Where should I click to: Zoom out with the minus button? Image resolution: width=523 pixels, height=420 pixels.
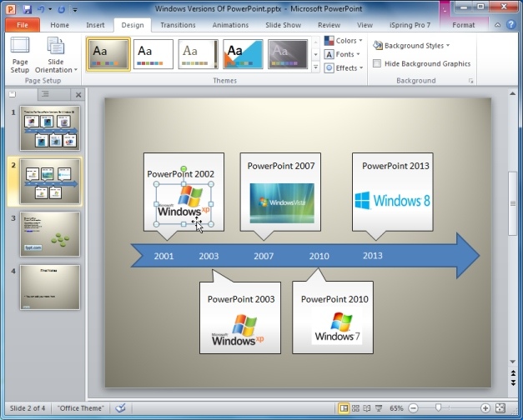pyautogui.click(x=413, y=408)
